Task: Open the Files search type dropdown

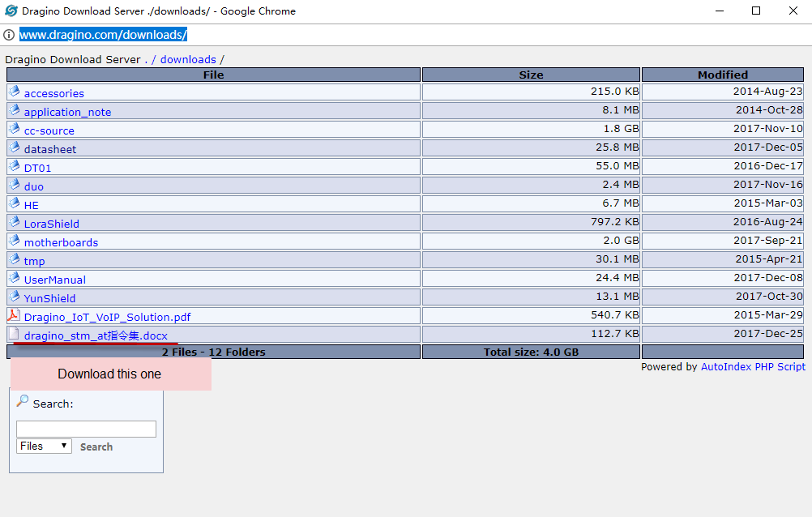Action: 44,446
